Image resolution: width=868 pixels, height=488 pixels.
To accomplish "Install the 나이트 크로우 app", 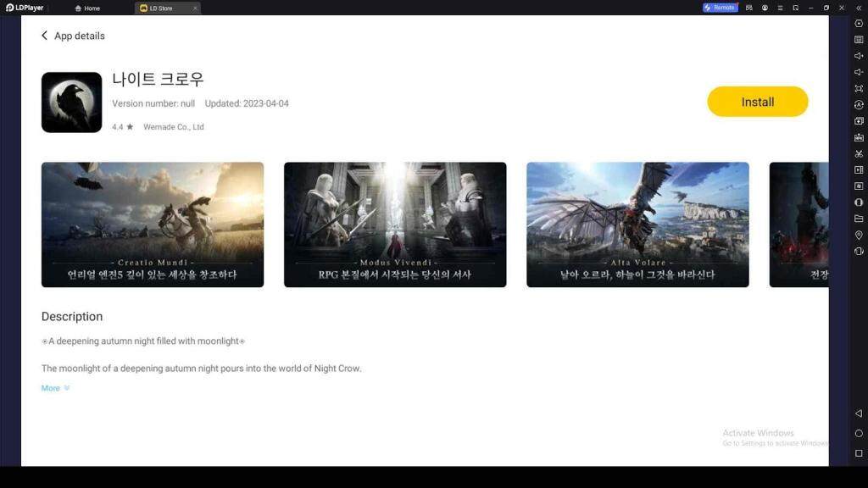I will pos(757,102).
